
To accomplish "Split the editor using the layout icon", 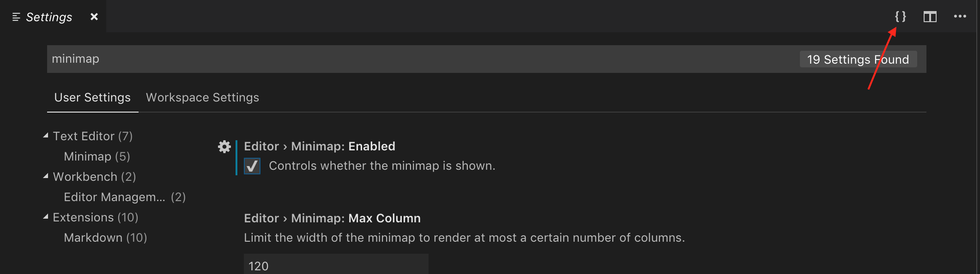I will 930,16.
